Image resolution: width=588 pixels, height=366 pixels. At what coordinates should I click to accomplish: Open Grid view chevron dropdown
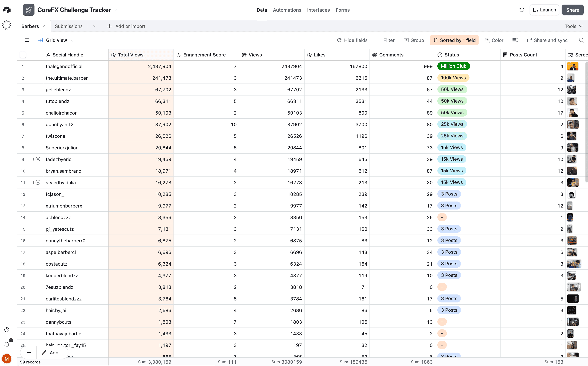click(x=73, y=40)
